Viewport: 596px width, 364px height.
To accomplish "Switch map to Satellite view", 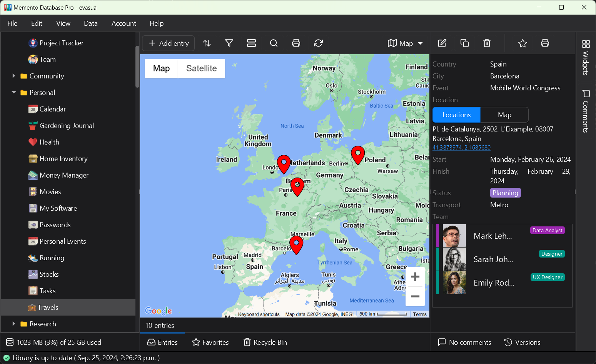I will pyautogui.click(x=201, y=68).
